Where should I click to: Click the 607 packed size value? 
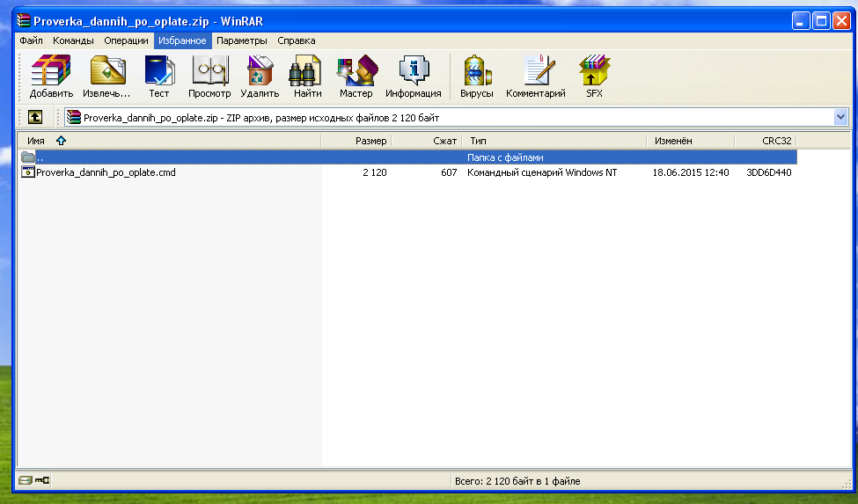click(449, 172)
